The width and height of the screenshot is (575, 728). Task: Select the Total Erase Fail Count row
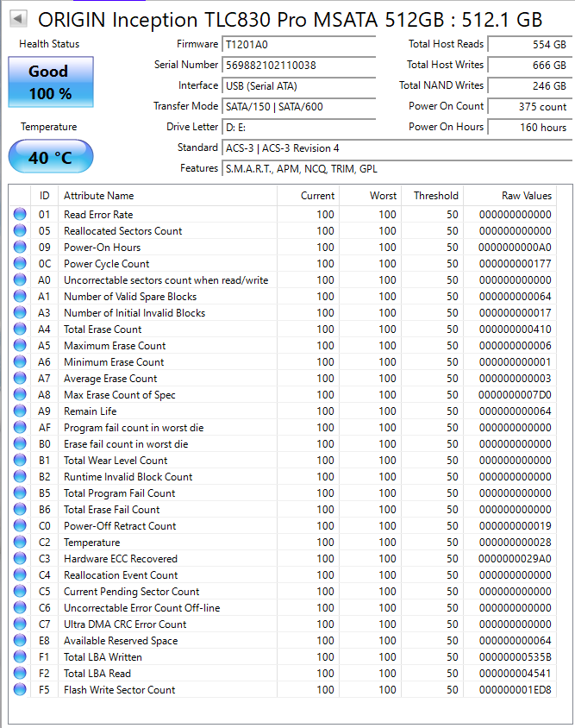(283, 509)
